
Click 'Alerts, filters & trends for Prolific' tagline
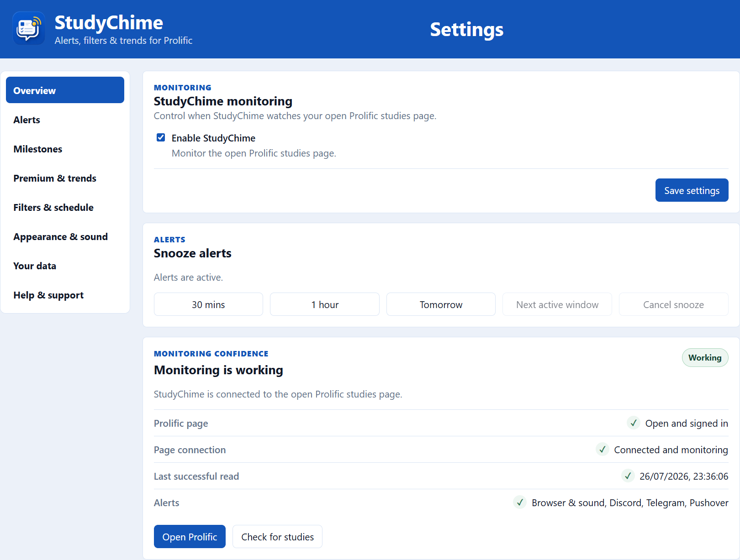pyautogui.click(x=123, y=41)
